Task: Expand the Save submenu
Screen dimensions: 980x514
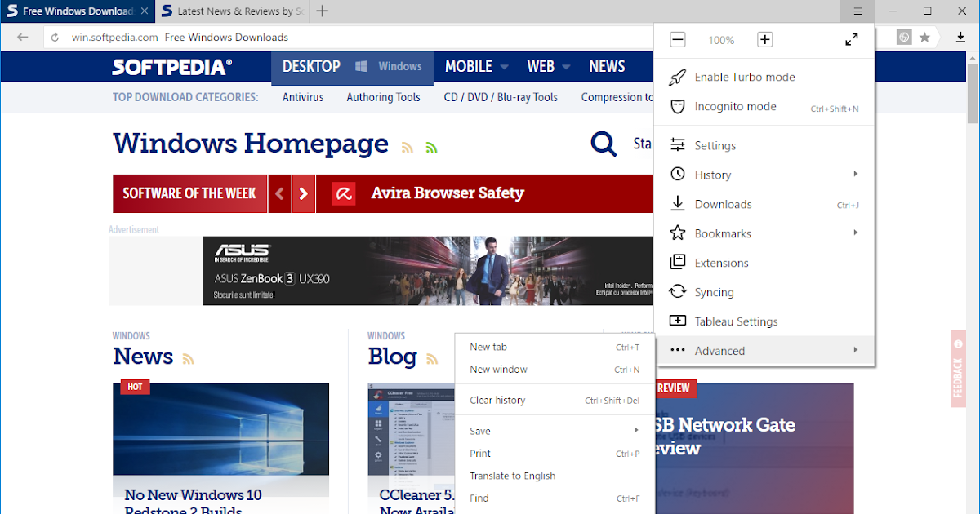Action: pyautogui.click(x=555, y=431)
